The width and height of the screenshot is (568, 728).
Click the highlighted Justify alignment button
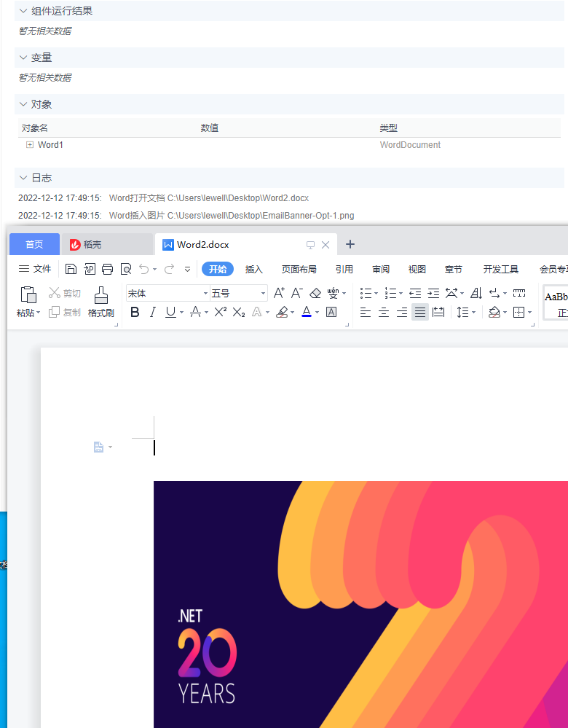tap(420, 312)
